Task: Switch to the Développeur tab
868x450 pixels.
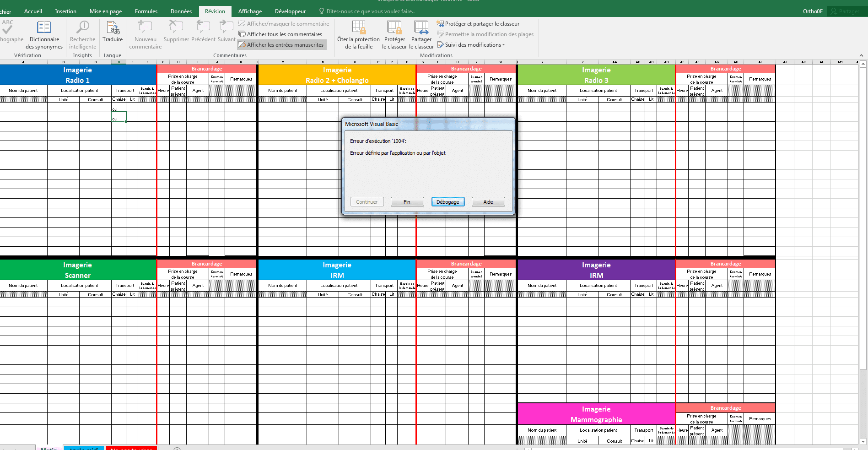Action: pyautogui.click(x=290, y=11)
